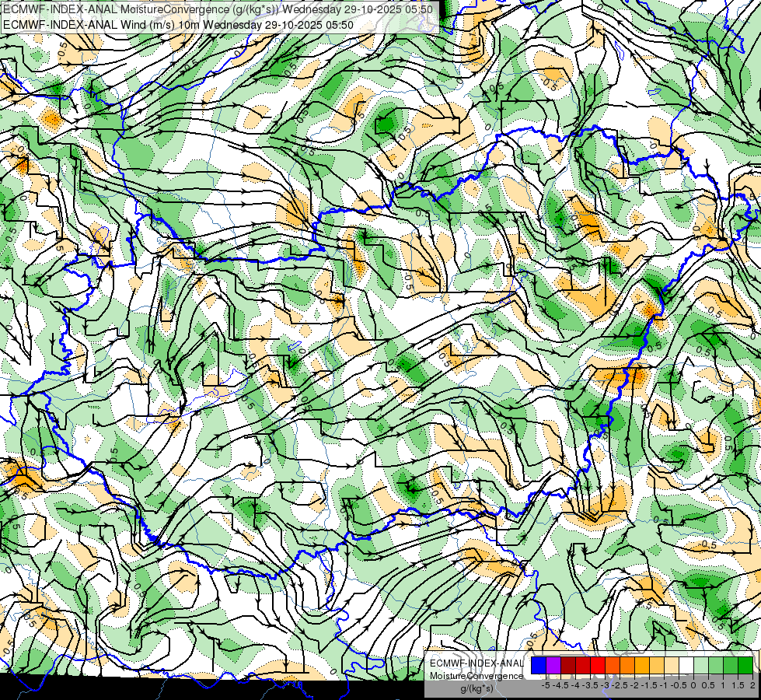Click the dark maroon legend swatch

point(568,666)
